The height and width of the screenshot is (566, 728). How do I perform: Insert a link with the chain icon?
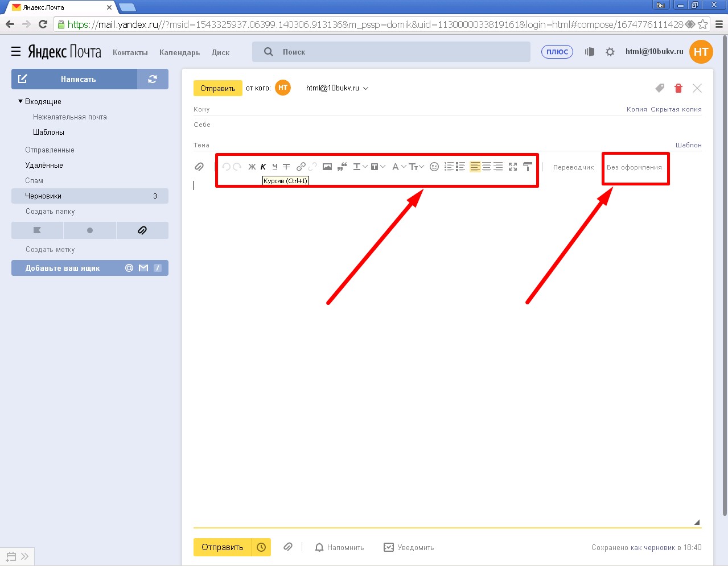click(x=301, y=167)
